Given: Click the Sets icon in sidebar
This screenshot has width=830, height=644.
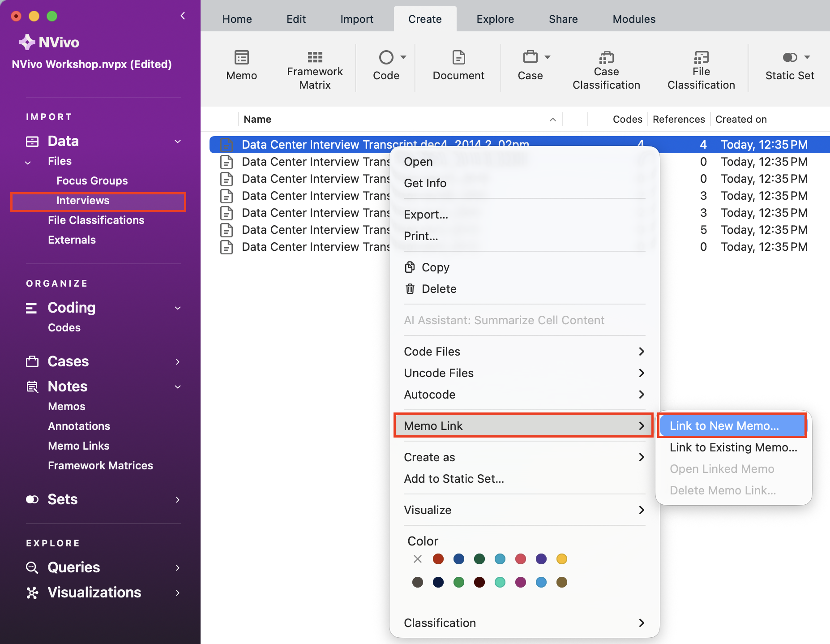Looking at the screenshot, I should tap(32, 499).
